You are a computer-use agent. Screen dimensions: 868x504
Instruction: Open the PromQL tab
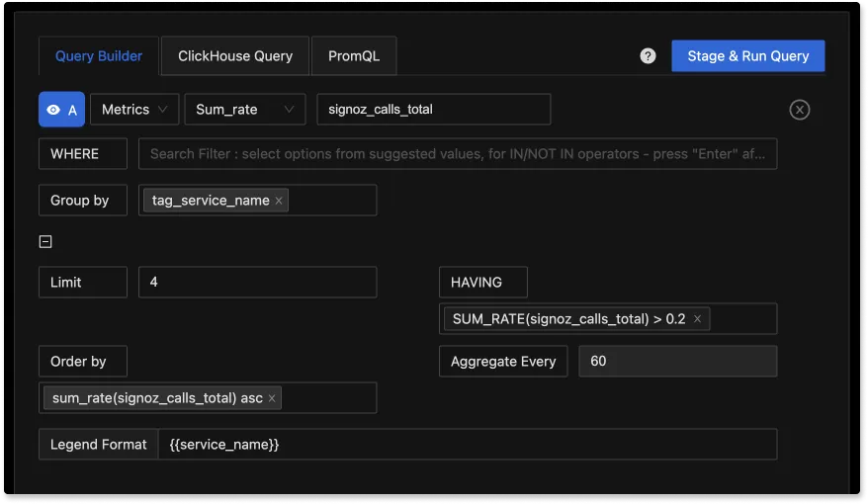(x=354, y=56)
